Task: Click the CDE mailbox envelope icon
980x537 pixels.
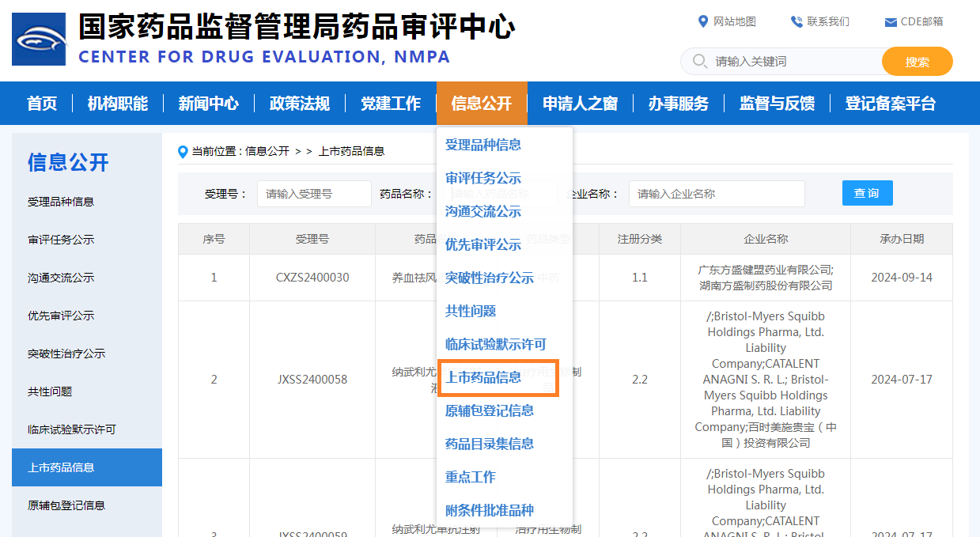Action: (891, 22)
